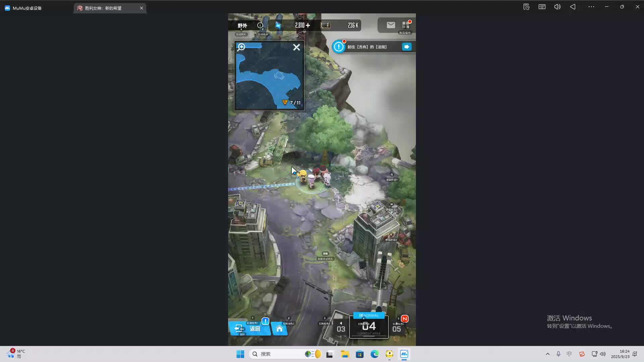Toggle the MuMu volume icon

point(557,7)
